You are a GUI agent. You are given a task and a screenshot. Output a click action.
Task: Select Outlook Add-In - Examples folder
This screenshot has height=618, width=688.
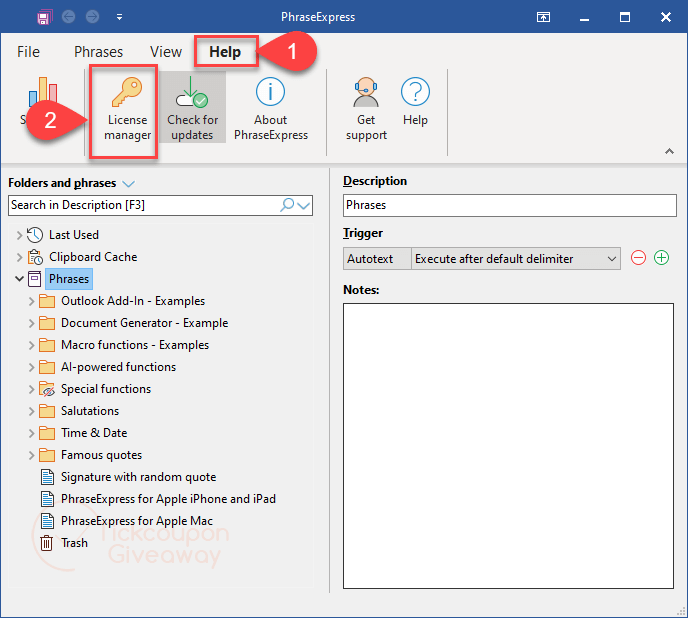tap(133, 301)
